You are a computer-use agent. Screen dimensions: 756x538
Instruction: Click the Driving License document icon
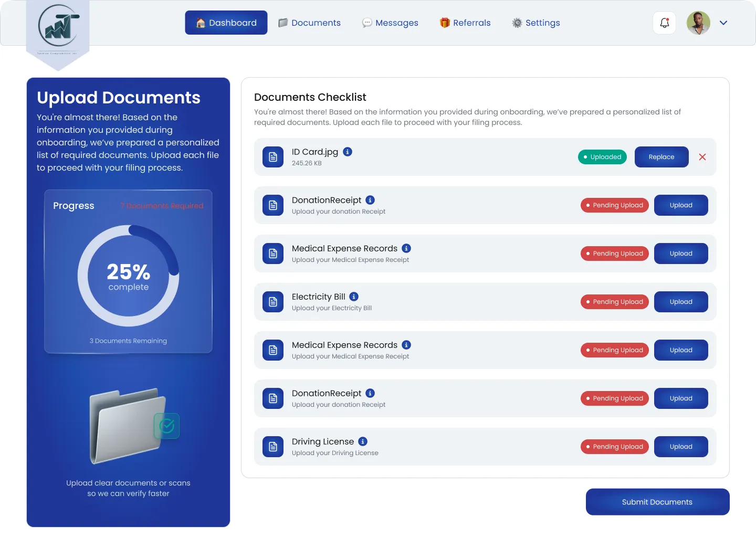(273, 447)
